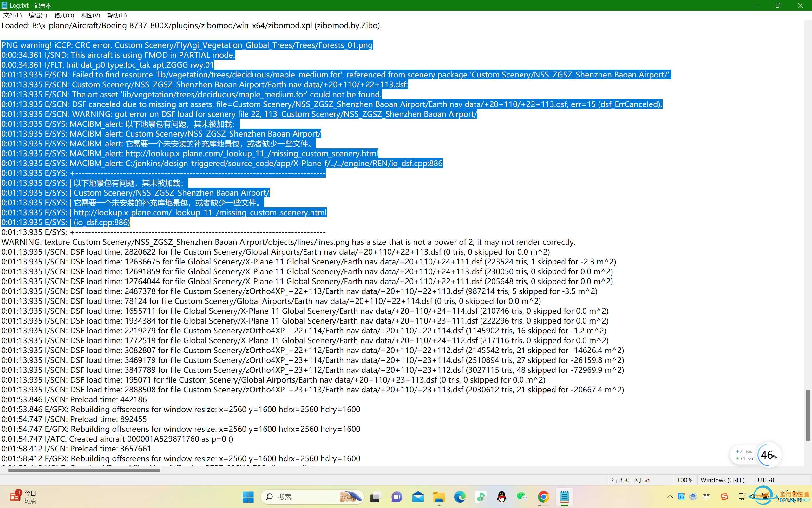Click 'Preload time: 442186' line
Image resolution: width=812 pixels, height=508 pixels.
click(x=74, y=399)
